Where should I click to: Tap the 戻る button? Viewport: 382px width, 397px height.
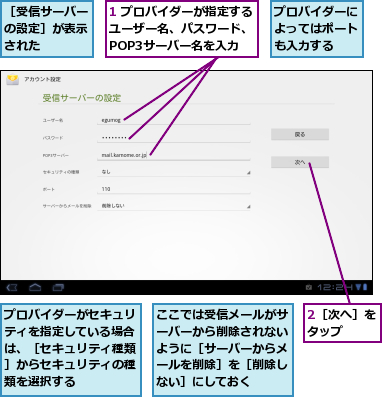[x=300, y=134]
